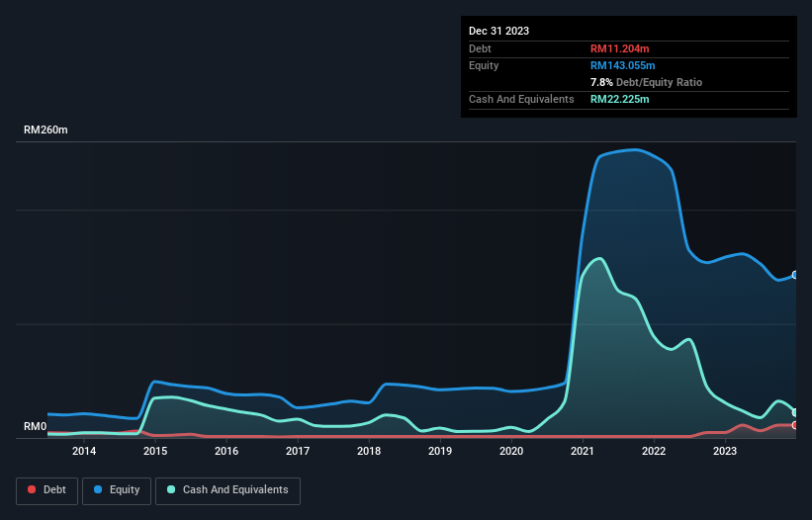
Task: Click the 2018 x-axis year label
Action: tap(369, 451)
